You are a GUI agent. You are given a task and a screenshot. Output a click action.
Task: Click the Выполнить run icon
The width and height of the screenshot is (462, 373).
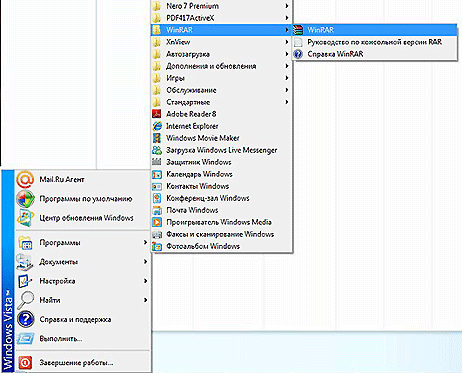pyautogui.click(x=25, y=339)
